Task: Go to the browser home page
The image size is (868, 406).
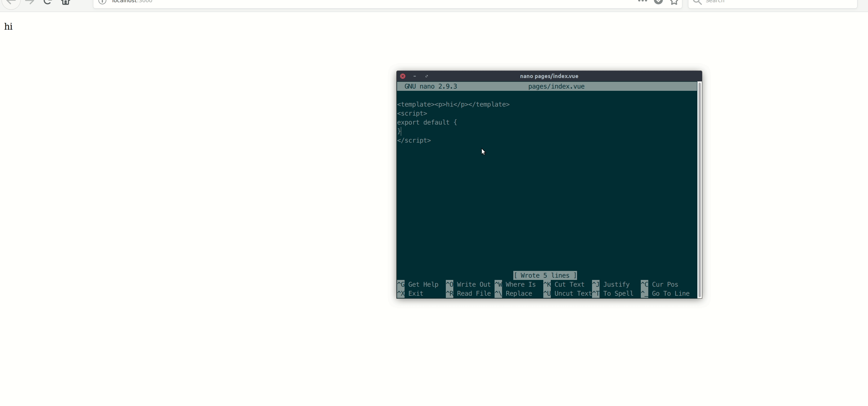Action: tap(66, 2)
